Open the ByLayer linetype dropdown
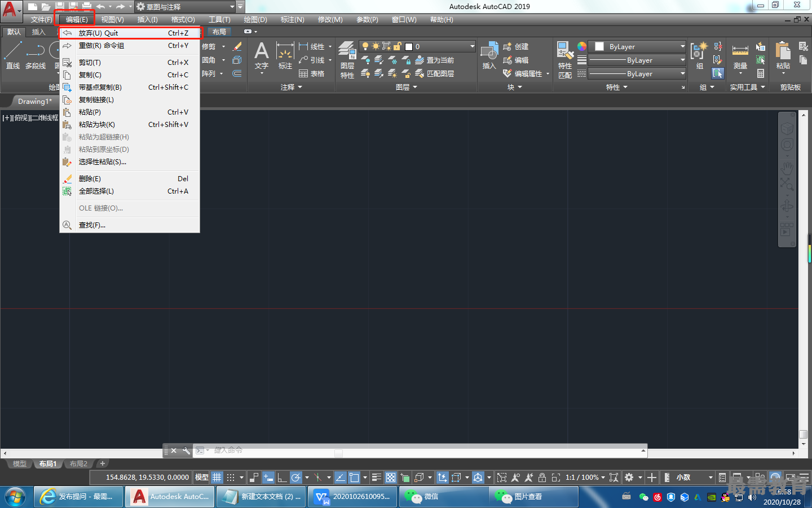 point(638,73)
